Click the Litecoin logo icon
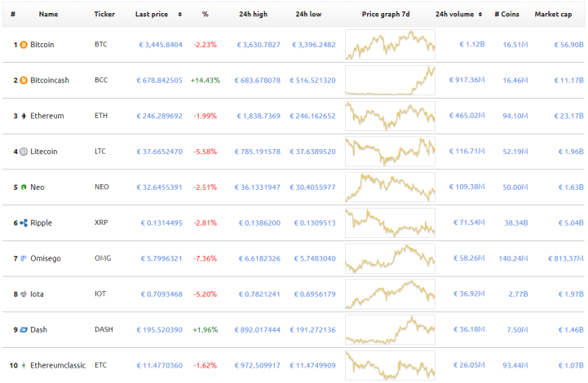Image resolution: width=588 pixels, height=383 pixels. pyautogui.click(x=24, y=152)
